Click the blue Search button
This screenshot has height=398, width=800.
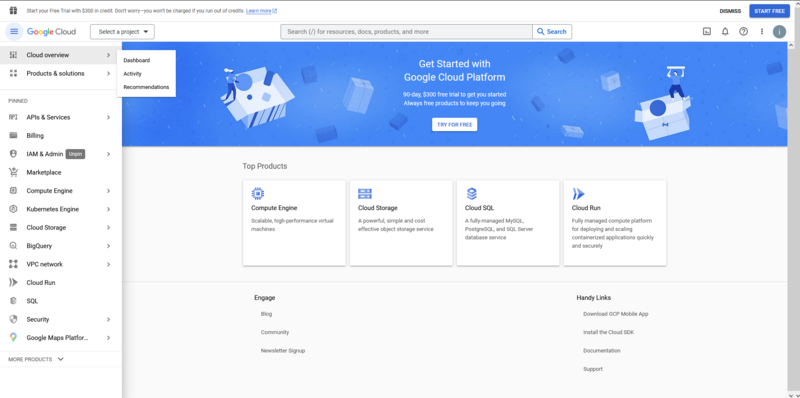(552, 32)
